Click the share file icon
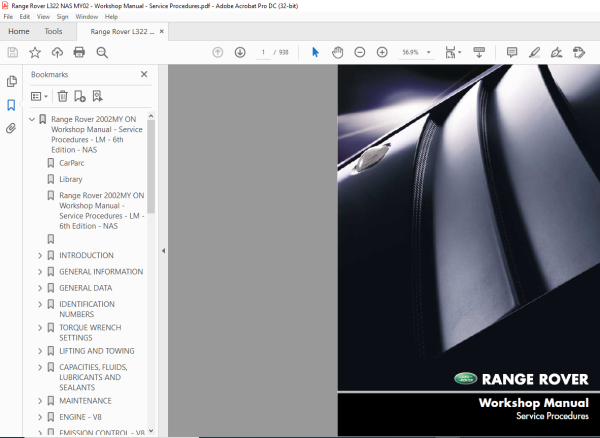 (579, 52)
